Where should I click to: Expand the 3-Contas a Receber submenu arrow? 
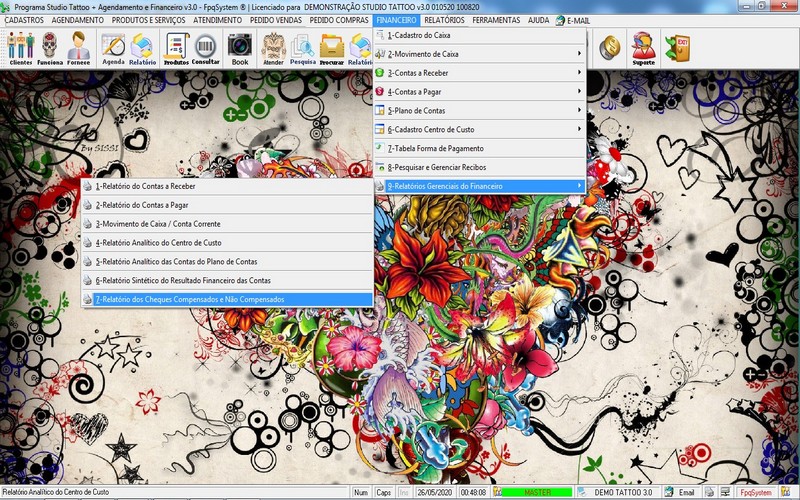click(579, 72)
